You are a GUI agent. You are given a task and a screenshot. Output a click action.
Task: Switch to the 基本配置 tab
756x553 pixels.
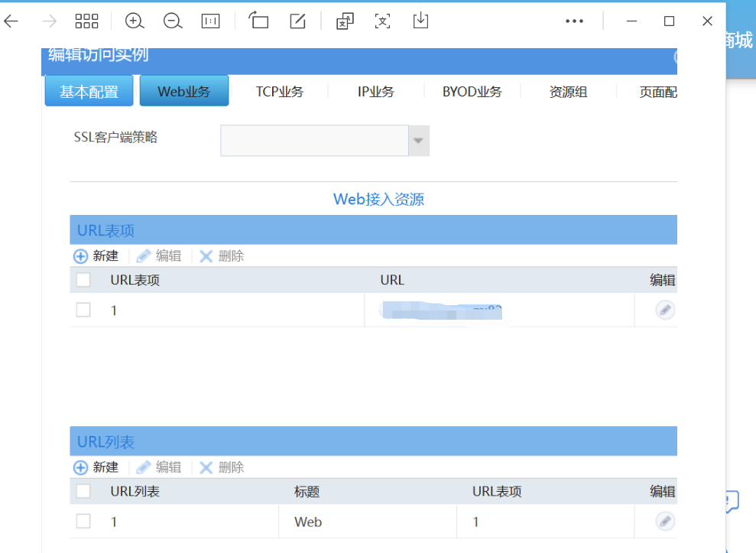point(89,91)
